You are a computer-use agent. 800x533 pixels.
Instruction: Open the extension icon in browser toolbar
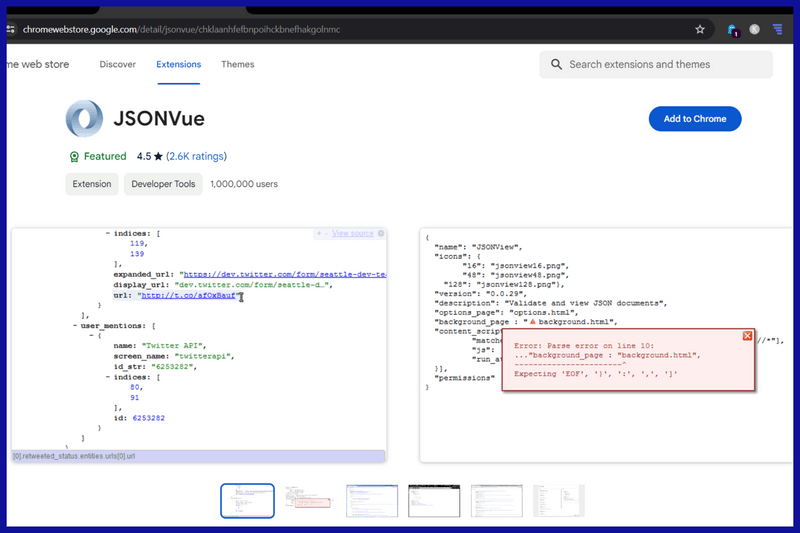click(x=732, y=30)
